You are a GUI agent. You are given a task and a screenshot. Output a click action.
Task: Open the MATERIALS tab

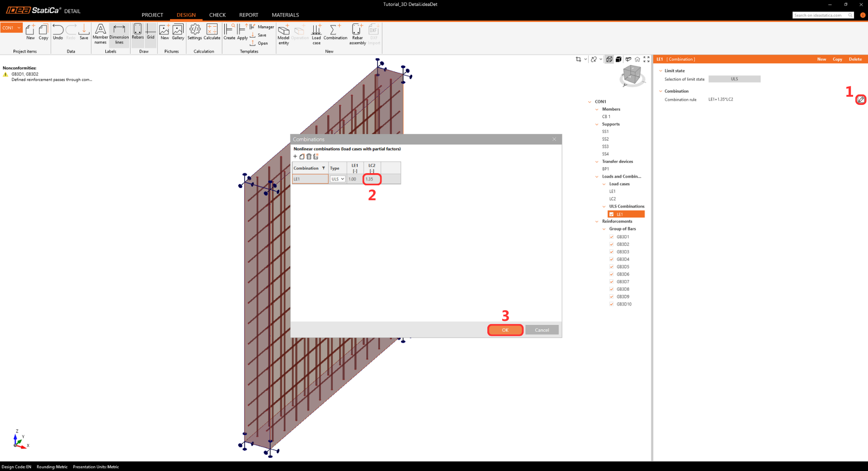[x=285, y=15]
